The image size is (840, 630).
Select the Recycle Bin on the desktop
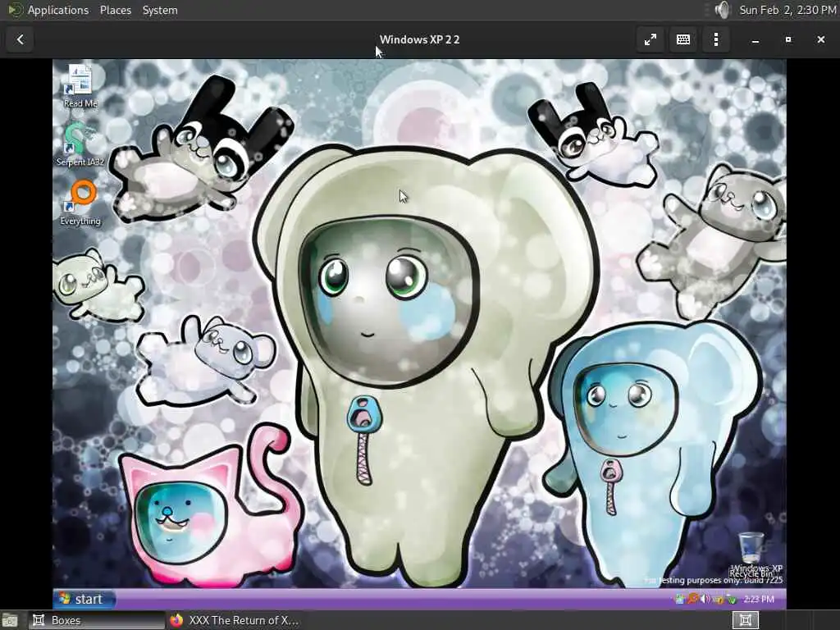pyautogui.click(x=751, y=554)
